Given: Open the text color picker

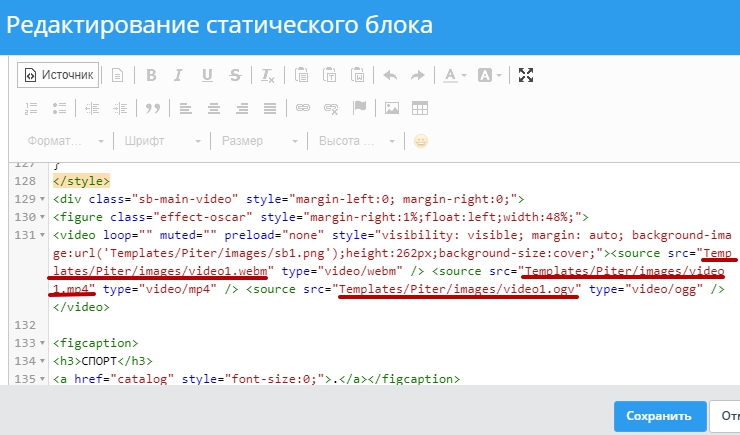Looking at the screenshot, I should click(455, 75).
